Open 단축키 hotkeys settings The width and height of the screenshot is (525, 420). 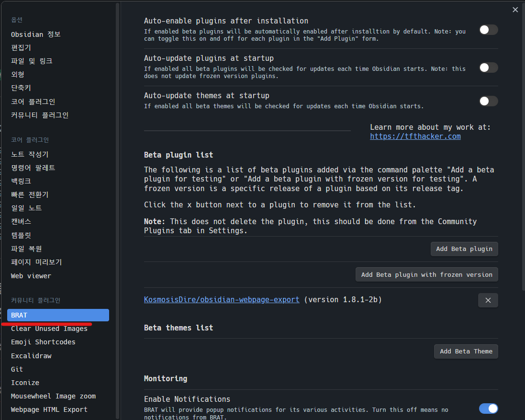point(58,88)
